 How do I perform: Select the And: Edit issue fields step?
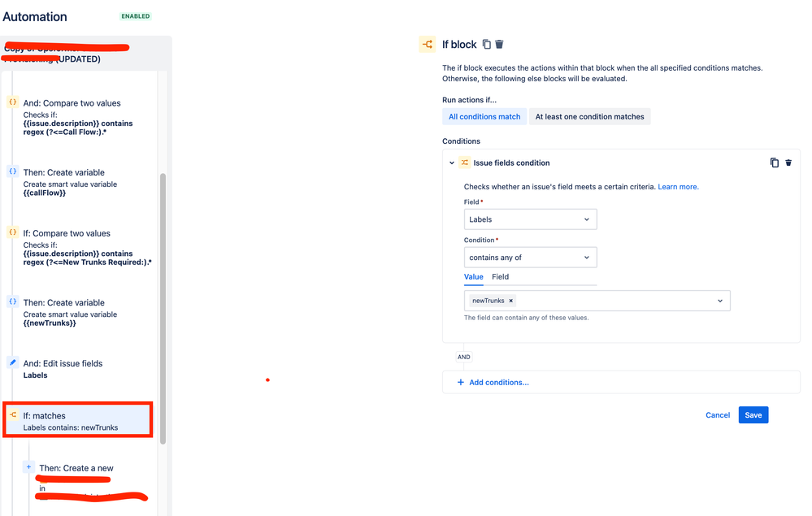[x=79, y=369]
